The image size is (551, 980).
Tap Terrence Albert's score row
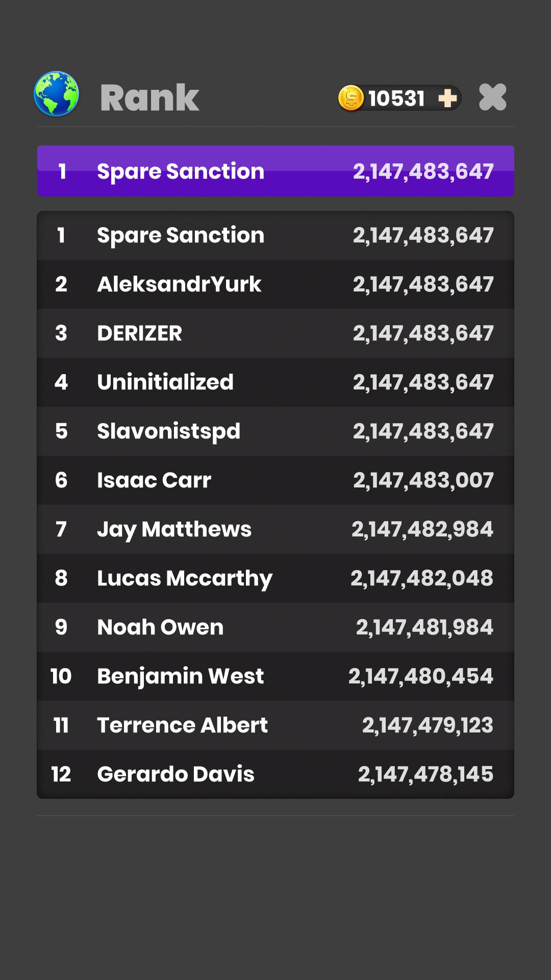(x=275, y=725)
